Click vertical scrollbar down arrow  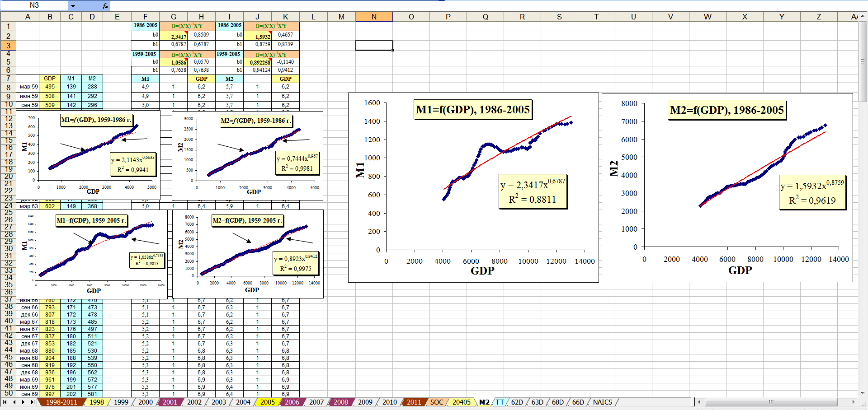[x=863, y=393]
